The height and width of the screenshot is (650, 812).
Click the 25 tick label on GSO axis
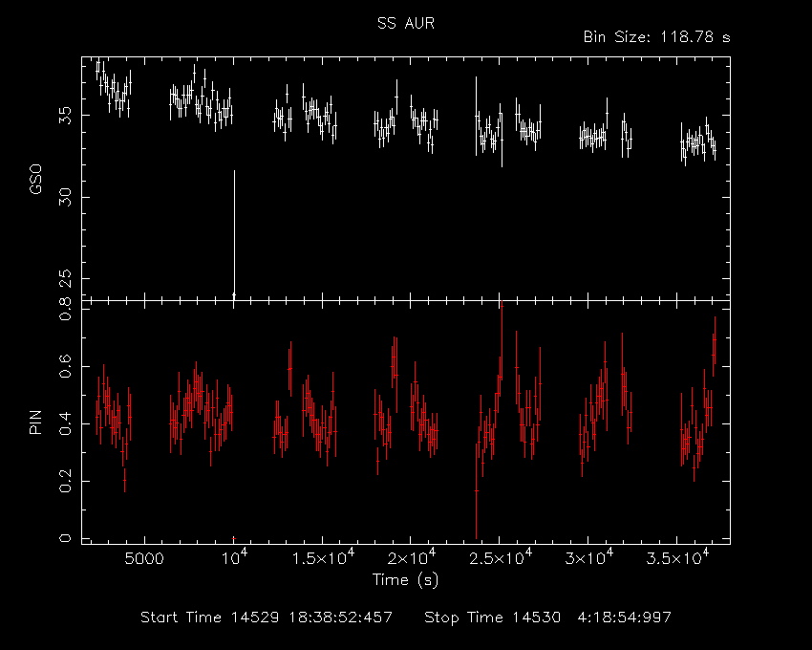(x=65, y=279)
